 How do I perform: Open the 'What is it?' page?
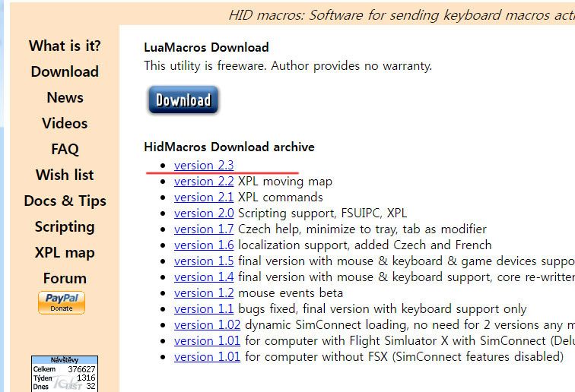click(x=65, y=46)
